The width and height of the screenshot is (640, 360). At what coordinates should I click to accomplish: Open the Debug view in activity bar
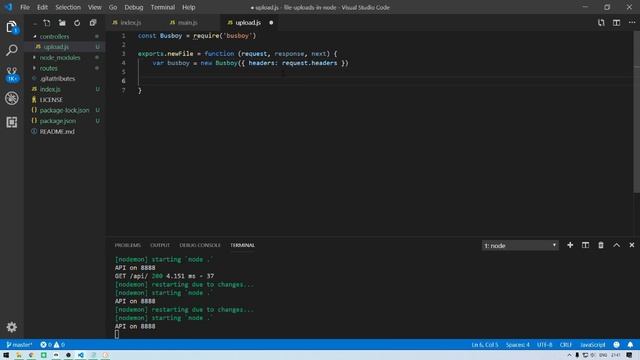tap(12, 98)
